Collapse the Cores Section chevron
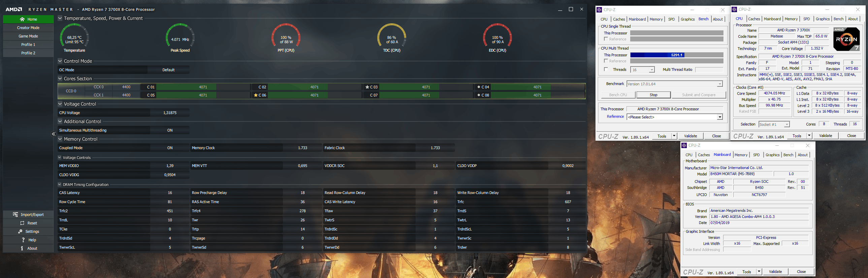The height and width of the screenshot is (278, 868). [60, 79]
